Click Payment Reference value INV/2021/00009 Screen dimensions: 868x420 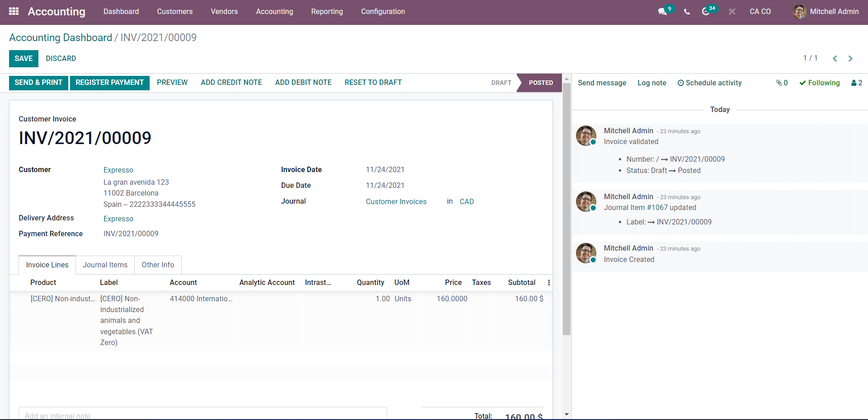pos(131,234)
